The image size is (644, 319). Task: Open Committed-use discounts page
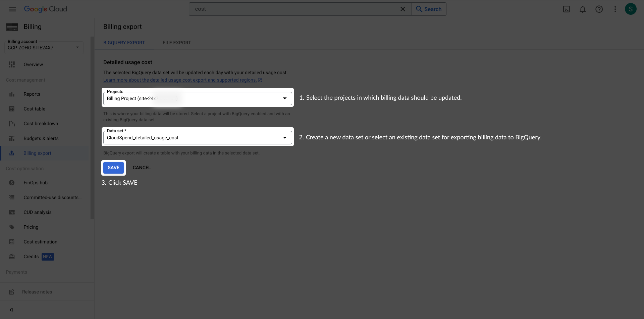point(53,197)
